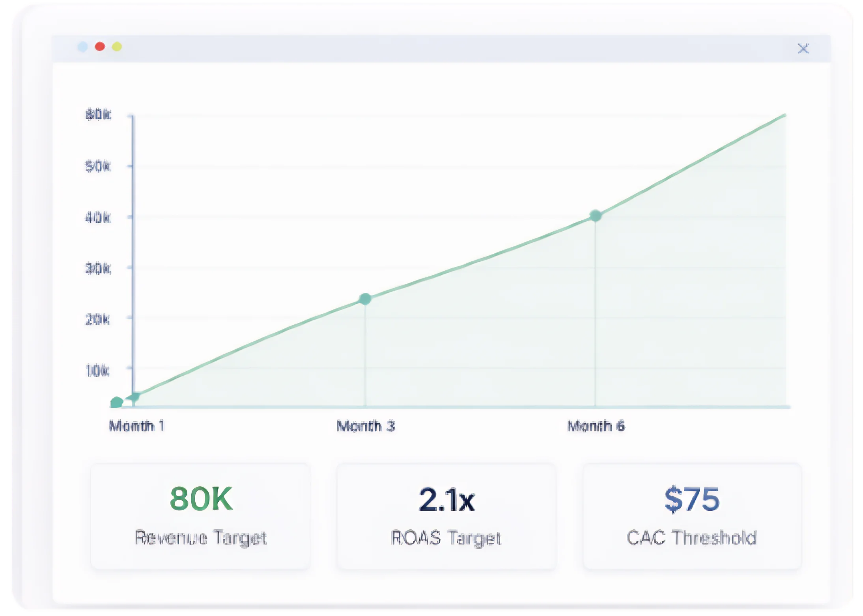
Task: Open the 2.1x ROAS Target card
Action: click(446, 516)
